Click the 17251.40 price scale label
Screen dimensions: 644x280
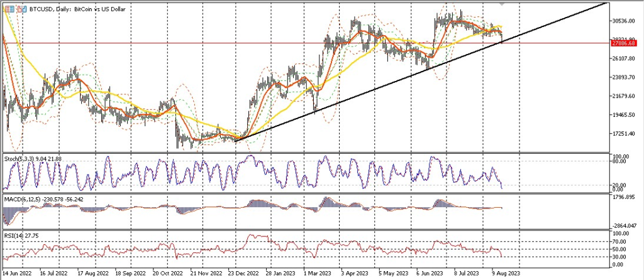[625, 134]
